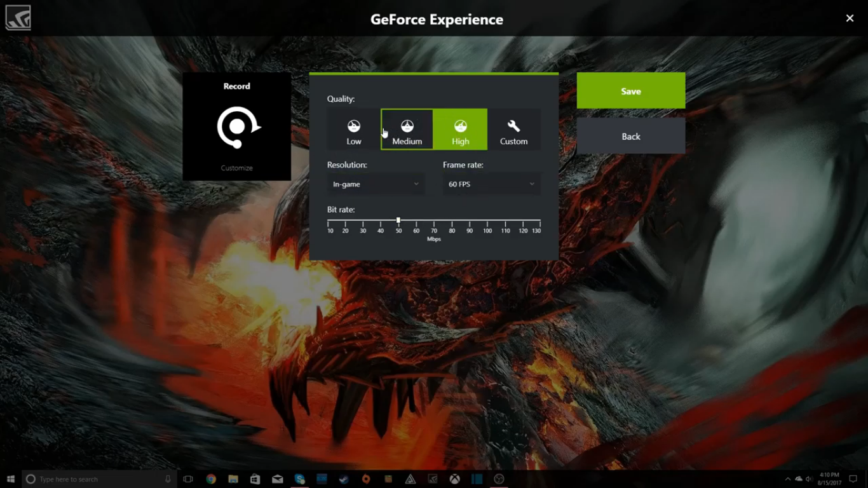This screenshot has width=868, height=488.
Task: Open the Frame rate dropdown showing 60 FPS
Action: point(491,184)
